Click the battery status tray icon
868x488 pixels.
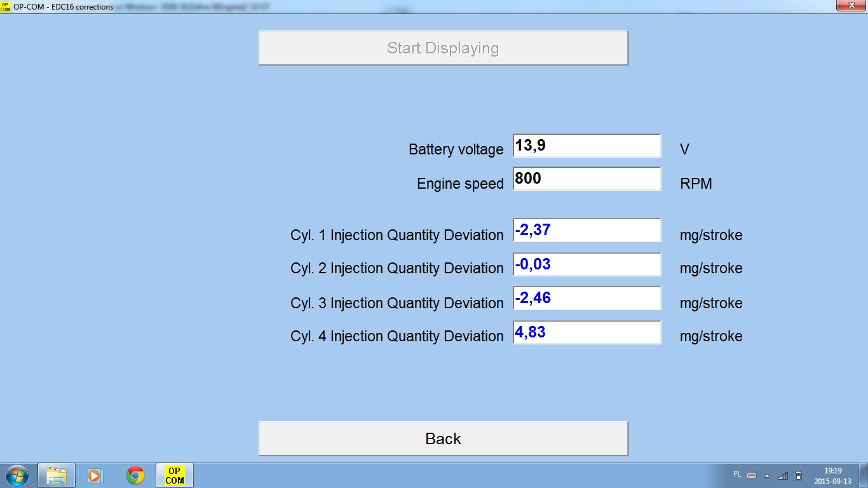tap(799, 475)
